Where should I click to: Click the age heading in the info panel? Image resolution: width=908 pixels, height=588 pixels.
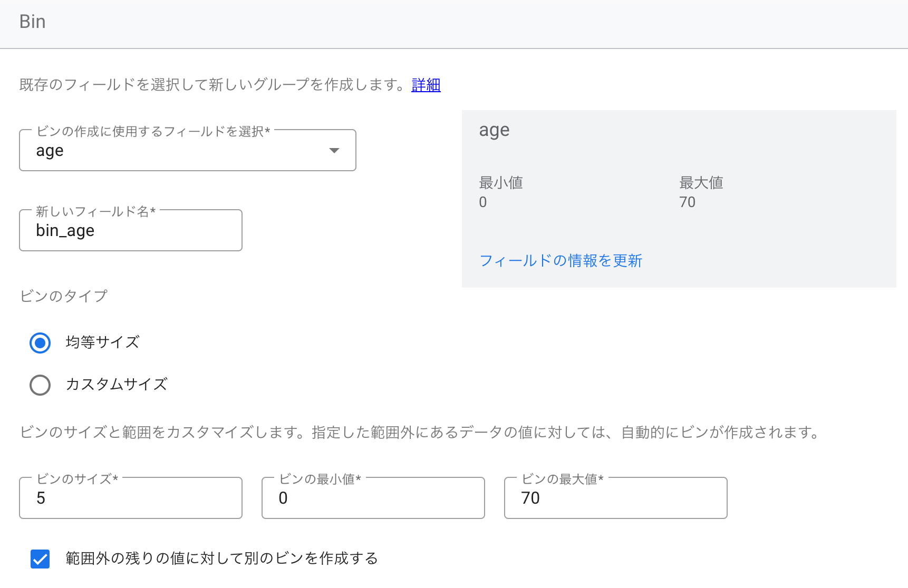pyautogui.click(x=494, y=130)
